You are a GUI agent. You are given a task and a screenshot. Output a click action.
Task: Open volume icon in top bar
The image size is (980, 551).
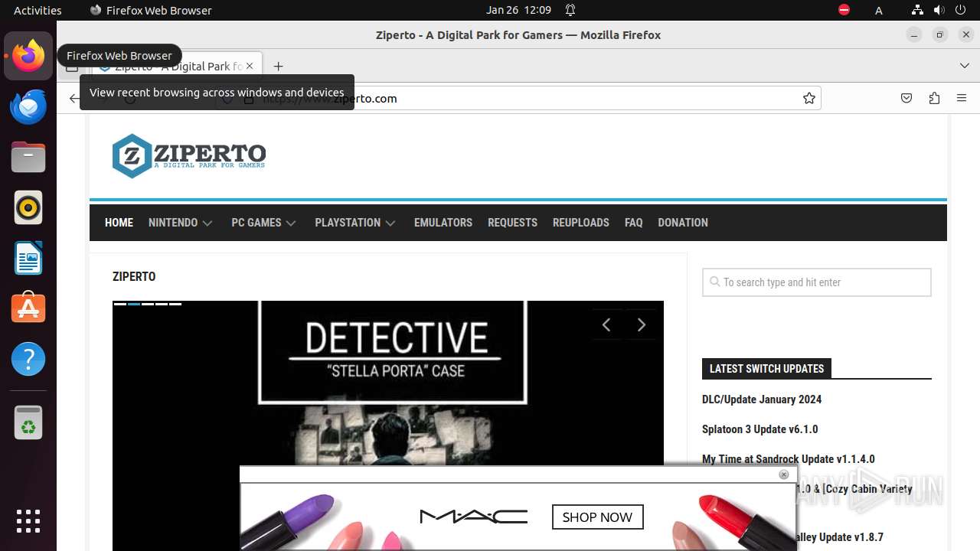(x=939, y=10)
